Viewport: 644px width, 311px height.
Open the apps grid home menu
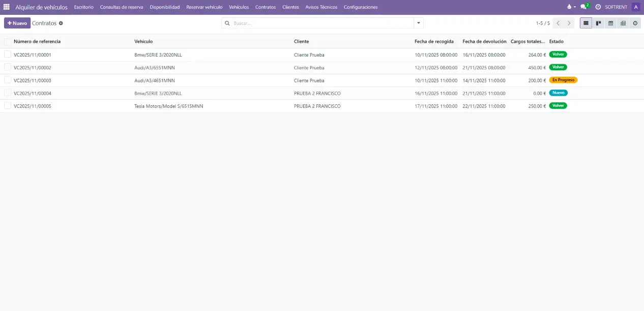(x=7, y=7)
